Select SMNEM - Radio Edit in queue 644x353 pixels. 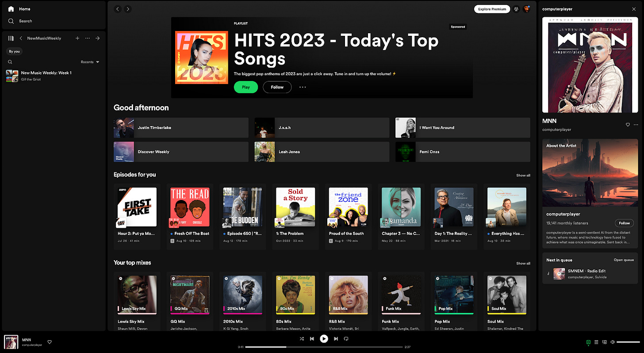pos(590,274)
